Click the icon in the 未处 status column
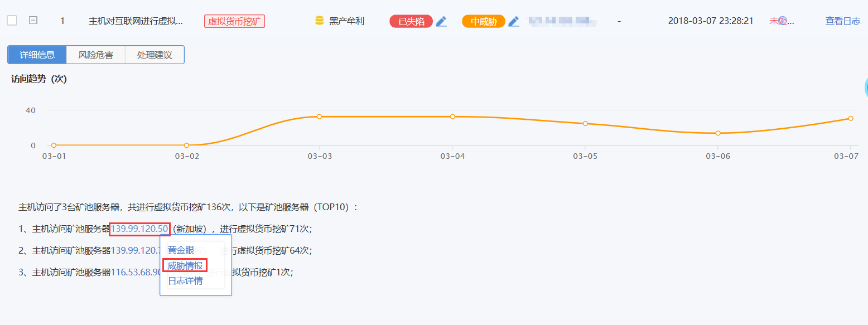The image size is (868, 325). pos(782,21)
